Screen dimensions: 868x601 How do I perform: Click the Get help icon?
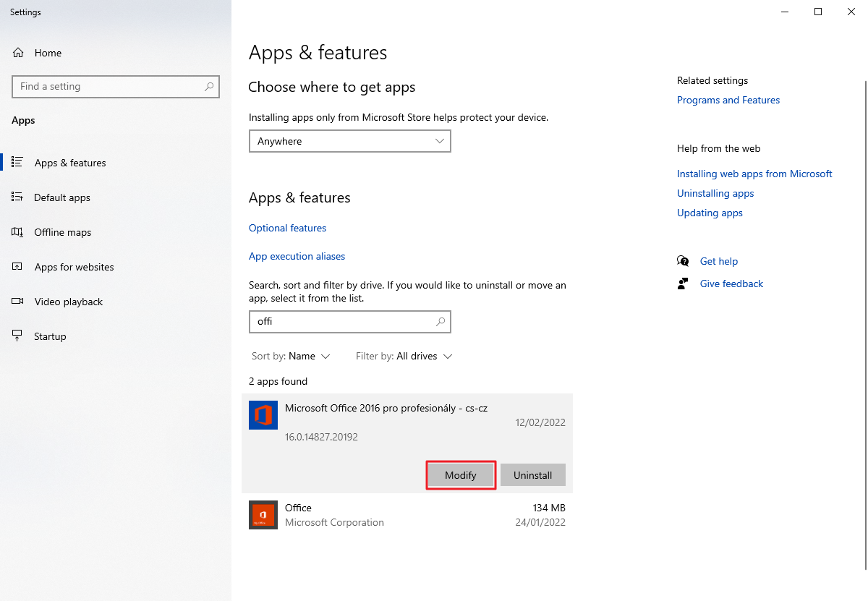pyautogui.click(x=683, y=261)
